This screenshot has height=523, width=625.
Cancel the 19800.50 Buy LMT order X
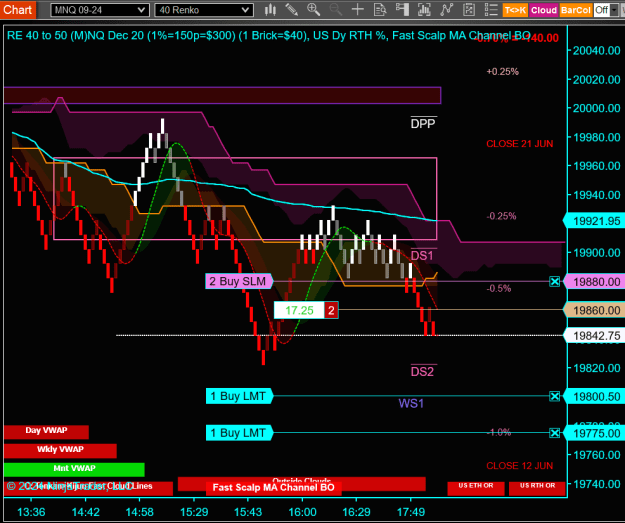pos(554,396)
